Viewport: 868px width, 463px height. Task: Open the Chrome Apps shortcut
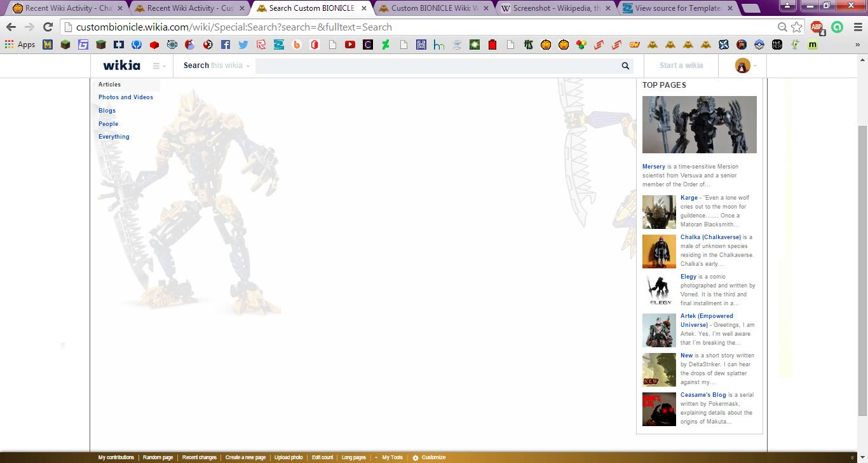20,45
